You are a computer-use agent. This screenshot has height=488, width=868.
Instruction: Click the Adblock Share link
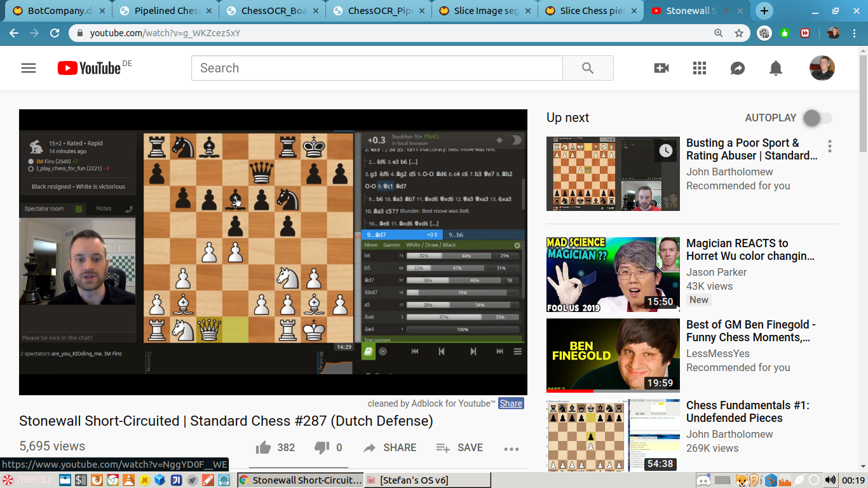click(511, 403)
